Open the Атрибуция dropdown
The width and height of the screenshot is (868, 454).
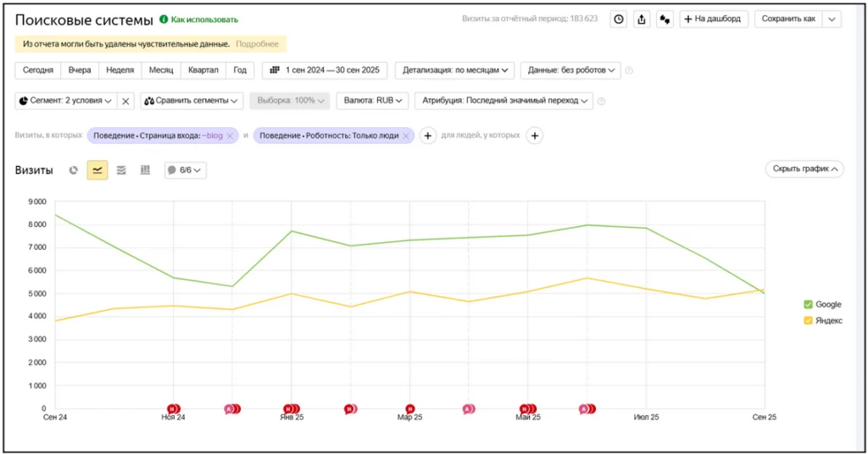pos(504,101)
